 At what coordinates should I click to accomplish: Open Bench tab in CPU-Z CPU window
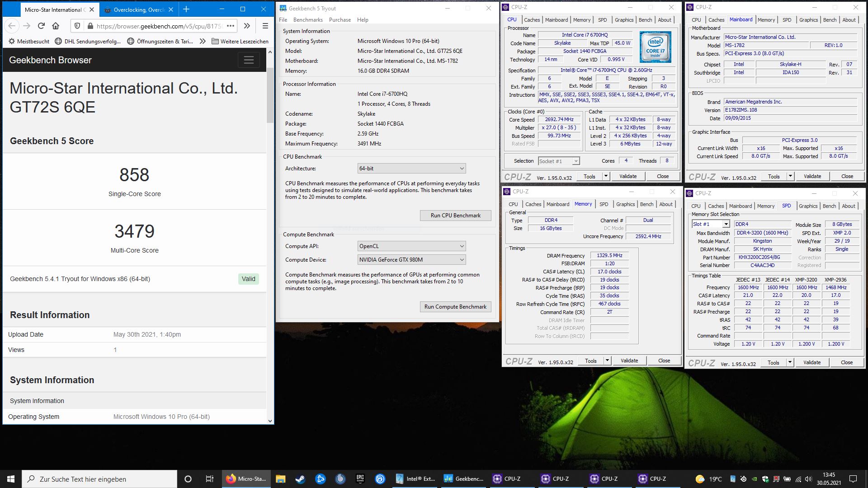tap(645, 20)
